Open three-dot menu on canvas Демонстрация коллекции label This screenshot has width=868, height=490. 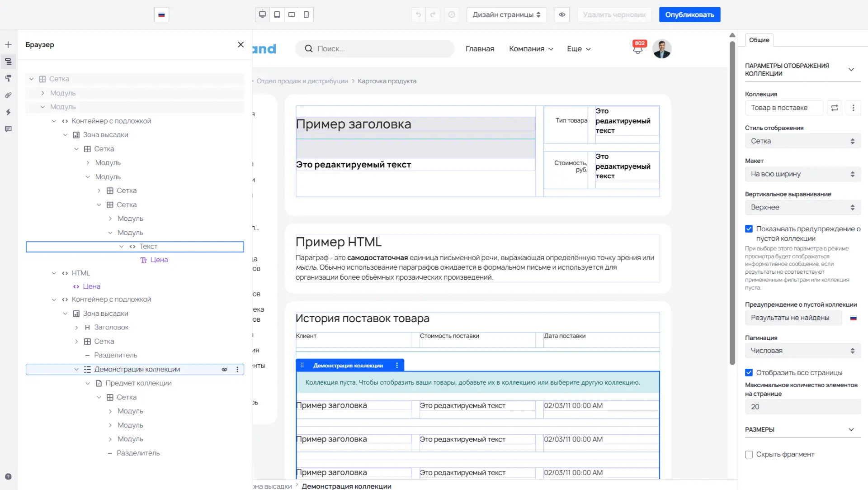[397, 366]
